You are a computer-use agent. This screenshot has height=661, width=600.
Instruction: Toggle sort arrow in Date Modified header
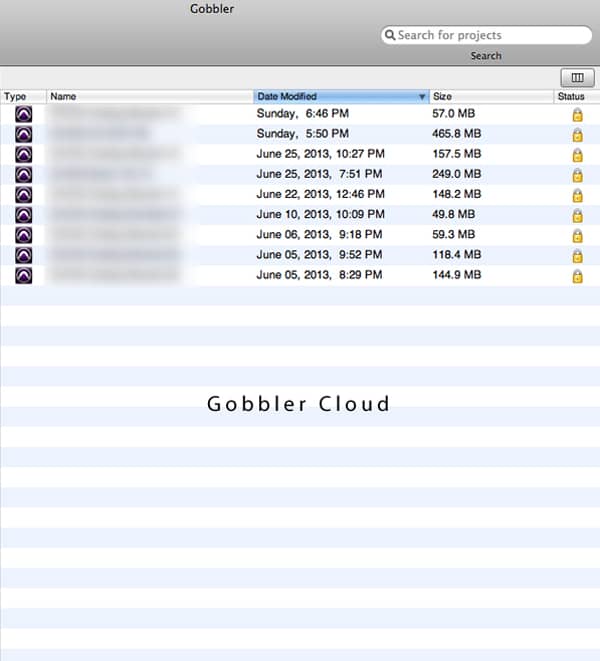tap(422, 97)
